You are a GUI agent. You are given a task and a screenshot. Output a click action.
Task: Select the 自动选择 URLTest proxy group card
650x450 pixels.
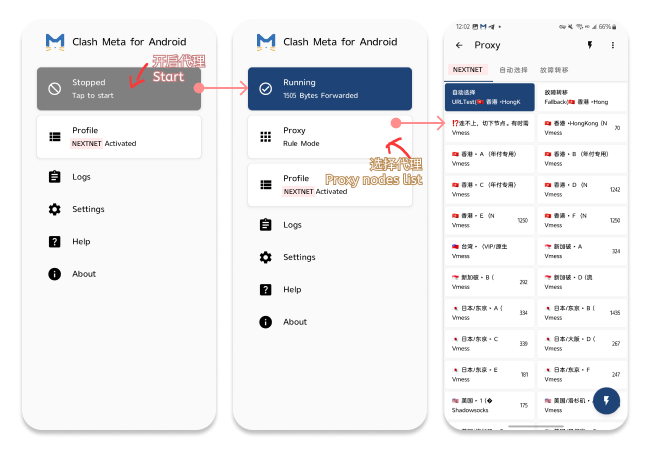pos(487,97)
